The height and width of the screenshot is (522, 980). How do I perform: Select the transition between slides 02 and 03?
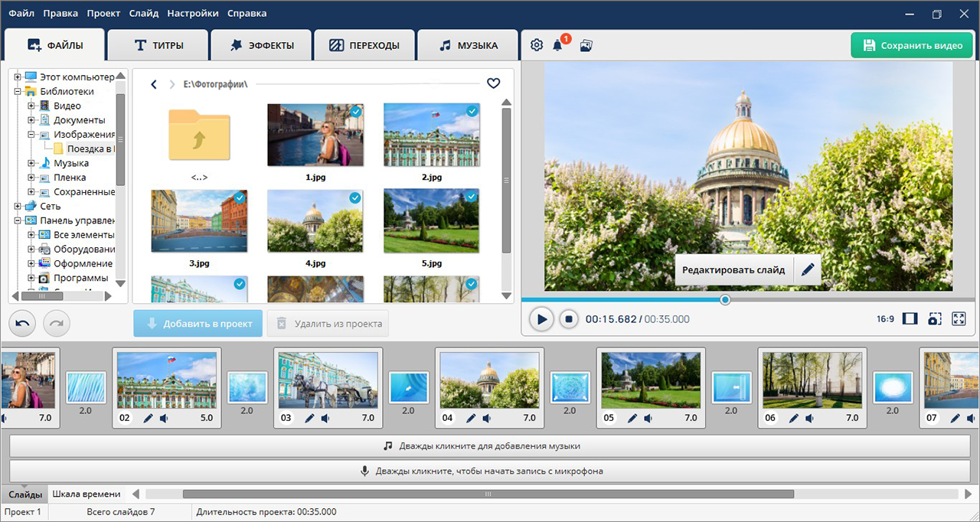point(247,388)
